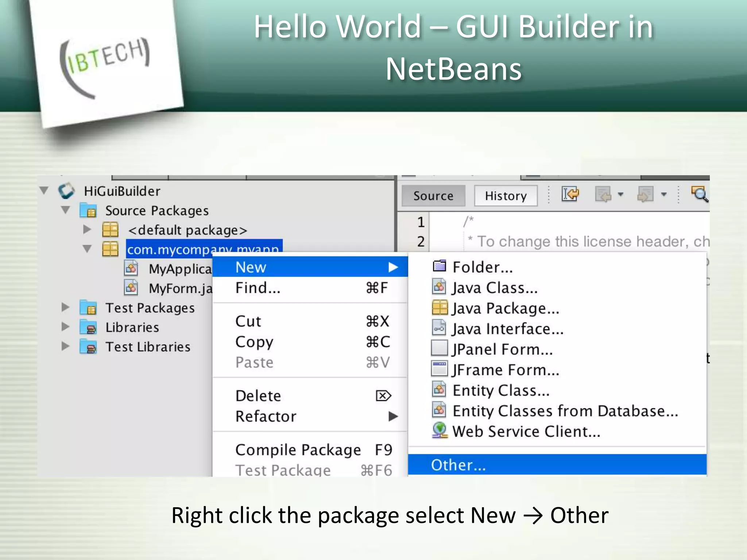Select Java Class... menu entry
Image resolution: width=747 pixels, height=560 pixels.
tap(557, 287)
